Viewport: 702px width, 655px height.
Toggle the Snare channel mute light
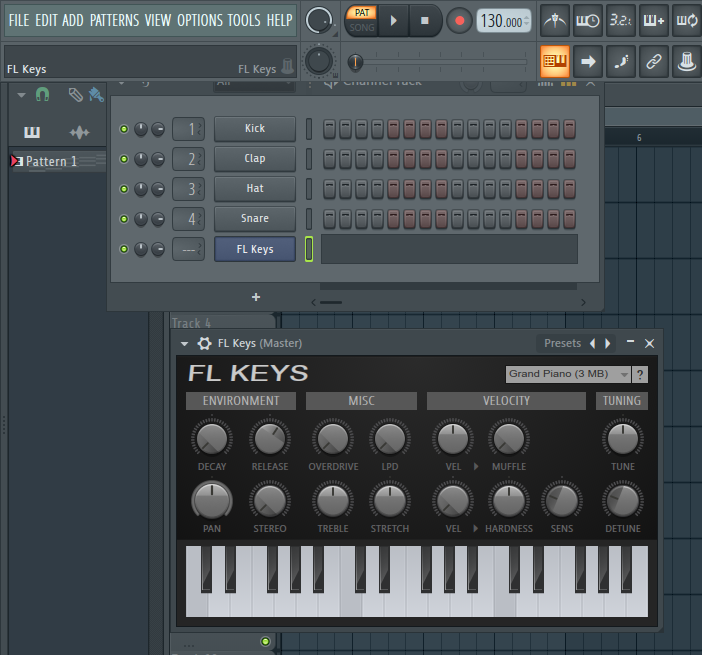coord(124,219)
